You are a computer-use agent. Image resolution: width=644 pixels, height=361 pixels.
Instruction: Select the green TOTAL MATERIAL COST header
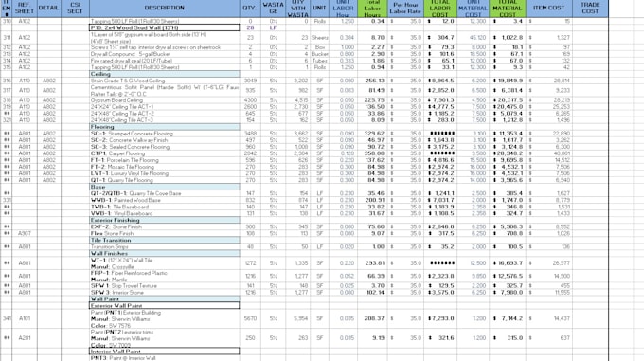[508, 8]
